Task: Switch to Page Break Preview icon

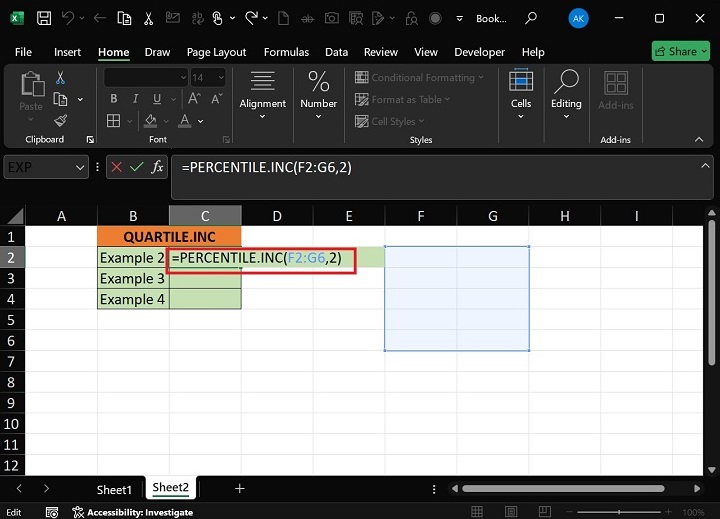Action: [x=545, y=512]
